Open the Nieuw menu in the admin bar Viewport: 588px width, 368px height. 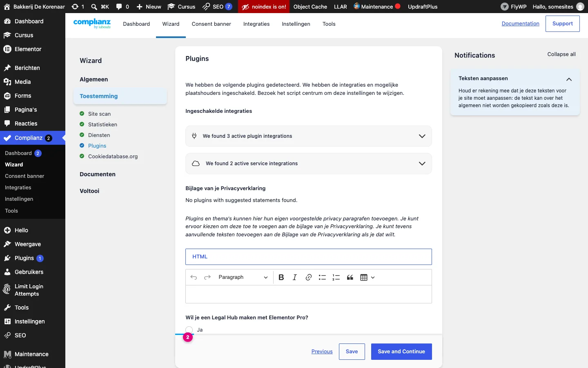(x=149, y=7)
